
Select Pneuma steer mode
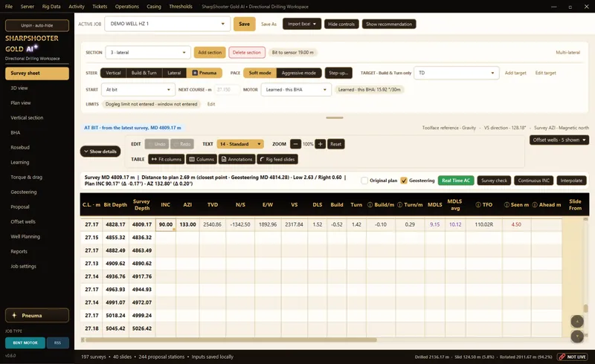204,73
